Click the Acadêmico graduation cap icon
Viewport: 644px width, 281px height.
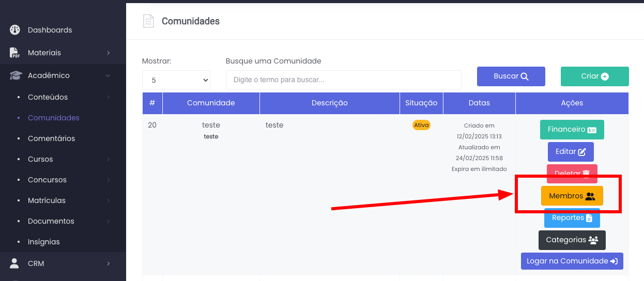tap(16, 75)
